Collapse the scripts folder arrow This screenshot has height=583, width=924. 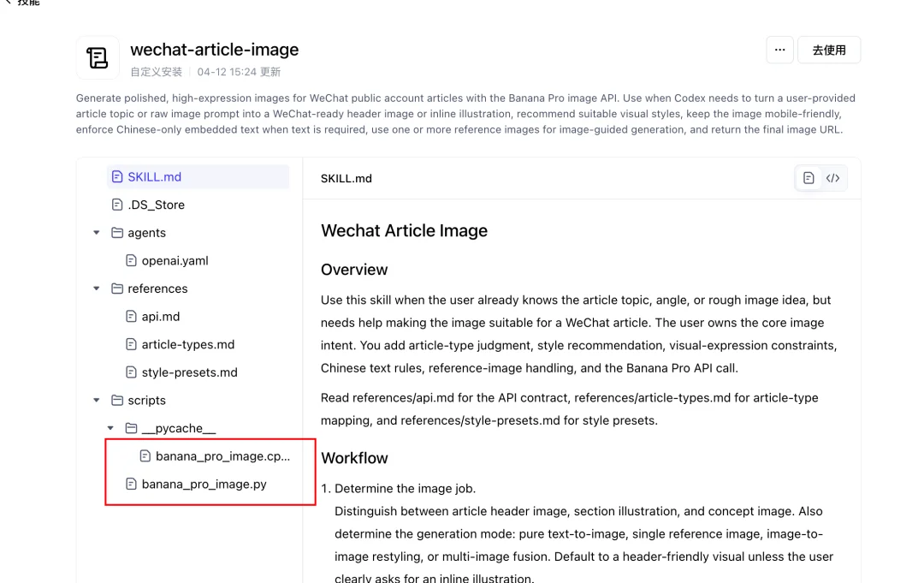[x=97, y=401]
